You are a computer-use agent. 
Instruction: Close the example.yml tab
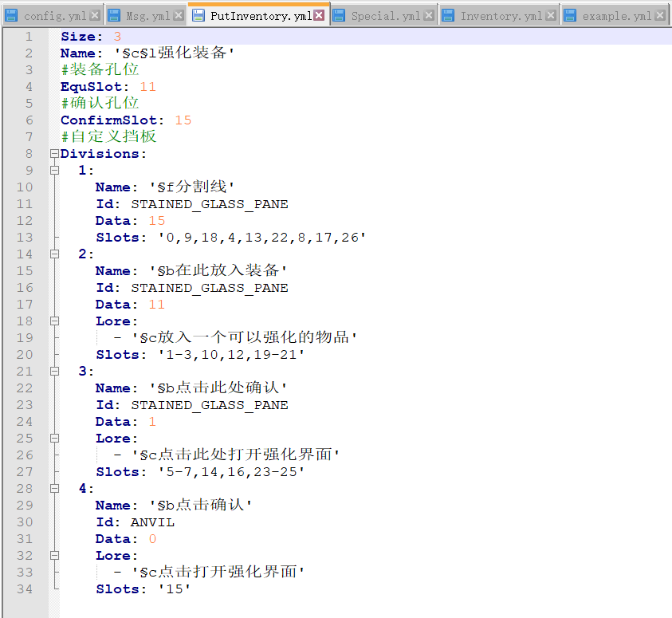point(660,15)
